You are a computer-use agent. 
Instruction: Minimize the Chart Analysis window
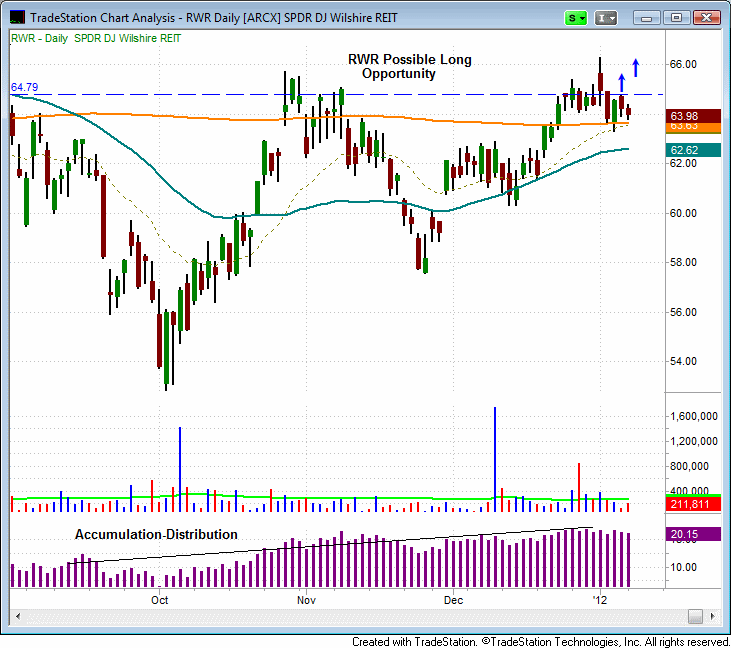pyautogui.click(x=647, y=18)
